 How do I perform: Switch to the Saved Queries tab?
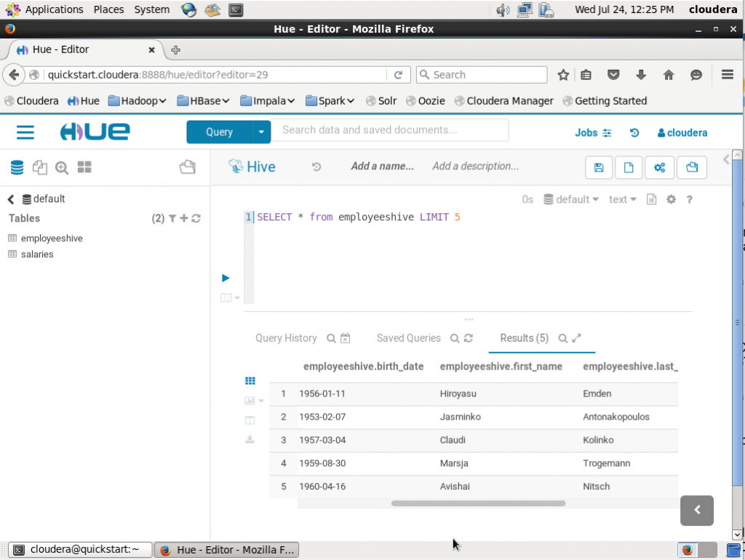408,338
